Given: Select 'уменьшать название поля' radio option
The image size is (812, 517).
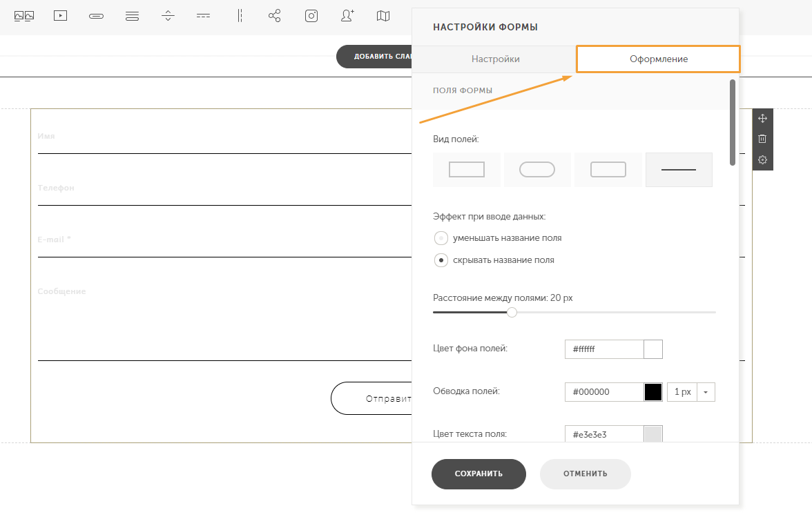Looking at the screenshot, I should click(441, 238).
